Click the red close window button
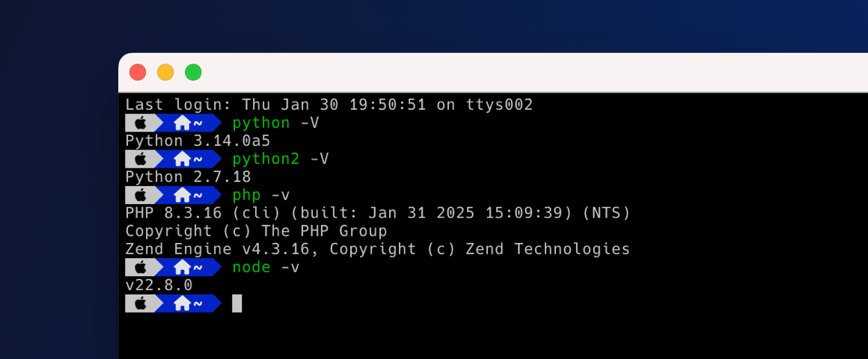This screenshot has width=868, height=359. click(137, 73)
